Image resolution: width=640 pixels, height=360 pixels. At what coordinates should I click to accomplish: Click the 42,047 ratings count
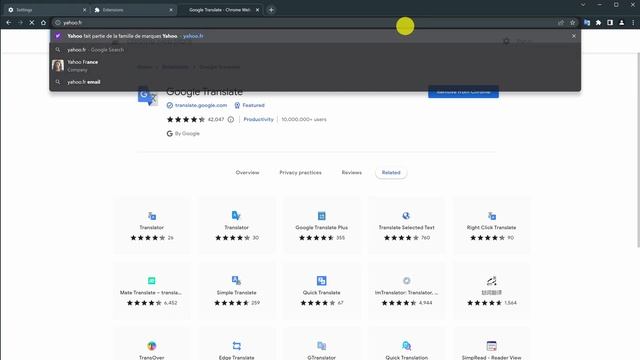coord(216,120)
